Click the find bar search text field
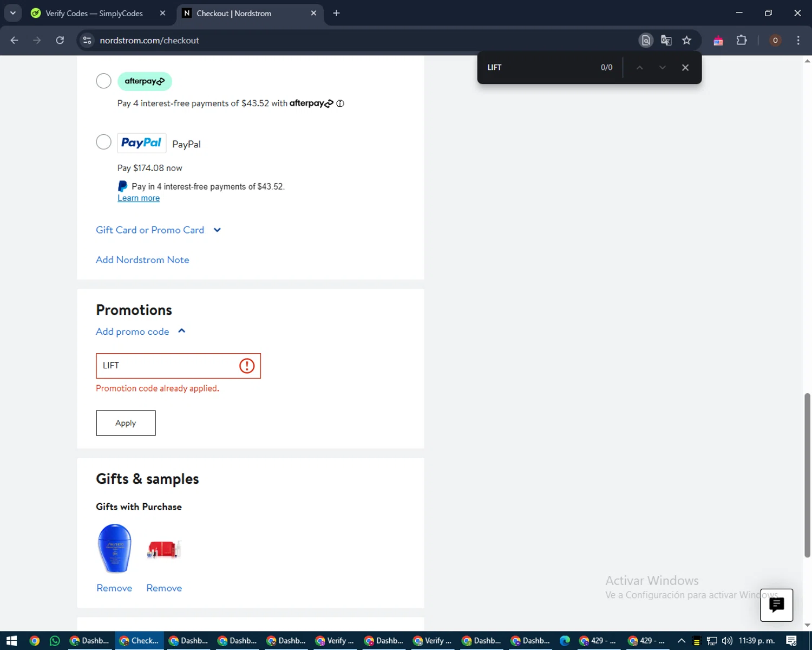Screen dimensions: 812x650 [539, 68]
